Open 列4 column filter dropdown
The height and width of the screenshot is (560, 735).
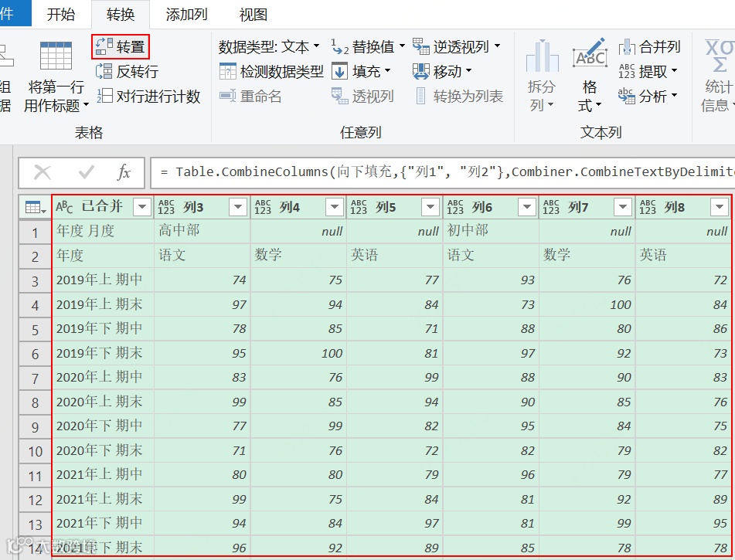coord(335,207)
